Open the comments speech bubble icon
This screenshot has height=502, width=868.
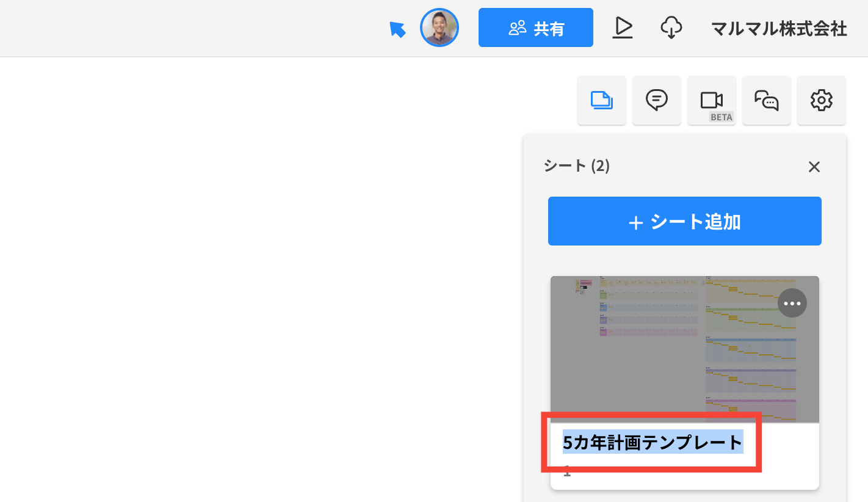tap(657, 100)
